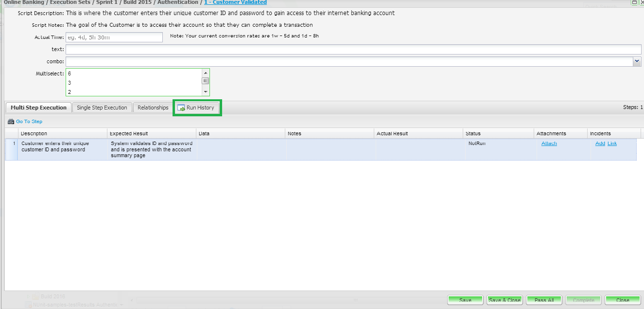This screenshot has height=309, width=644.
Task: Open the Relationships tab
Action: click(153, 108)
